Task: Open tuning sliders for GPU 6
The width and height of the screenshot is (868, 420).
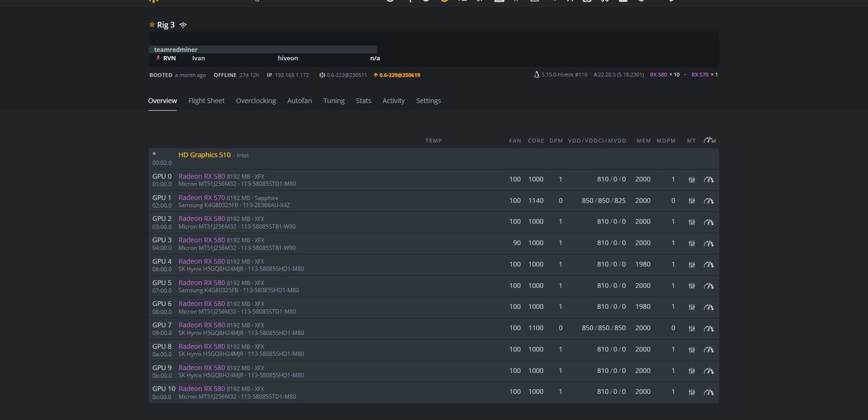Action: (692, 307)
